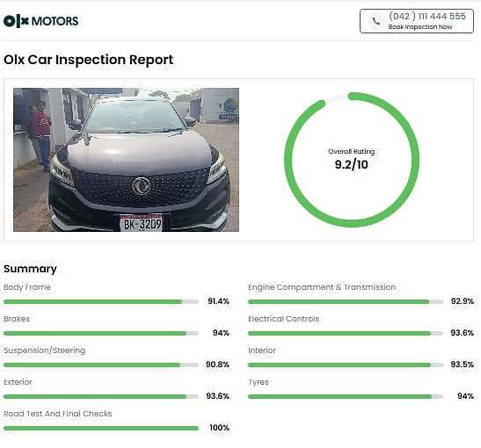Click the OLX Motors logo

[40, 21]
